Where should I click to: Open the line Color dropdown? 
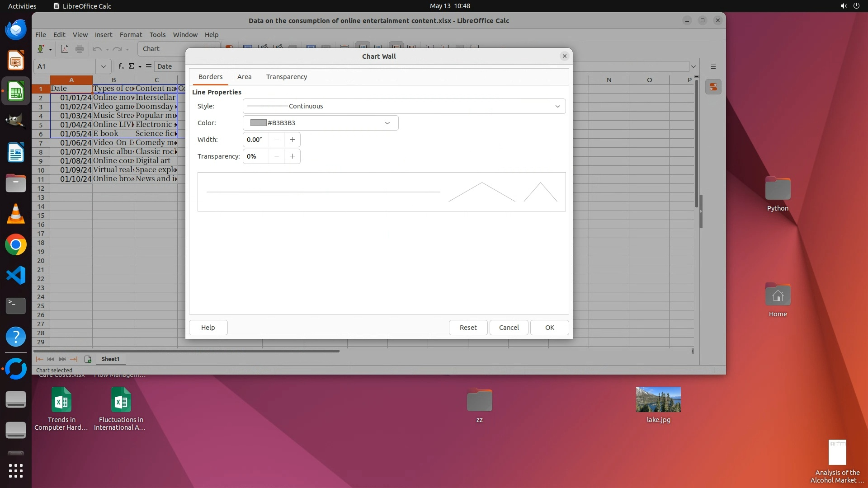tap(387, 123)
